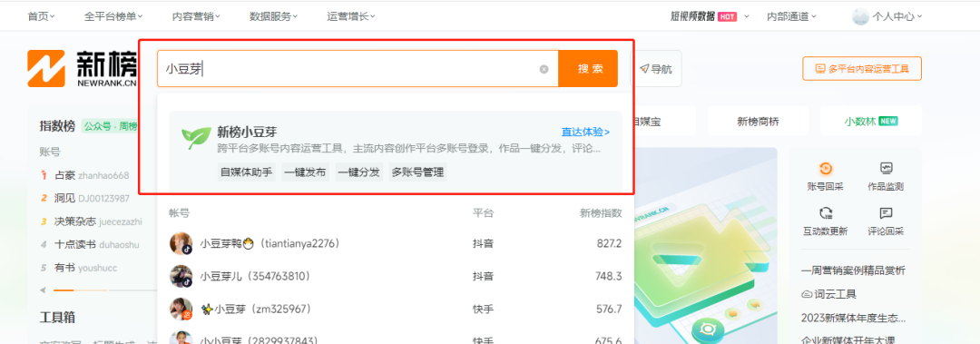Viewport: 980px width, 344px height.
Task: Click the zm325967 avatar thumbnail
Action: pos(181,309)
